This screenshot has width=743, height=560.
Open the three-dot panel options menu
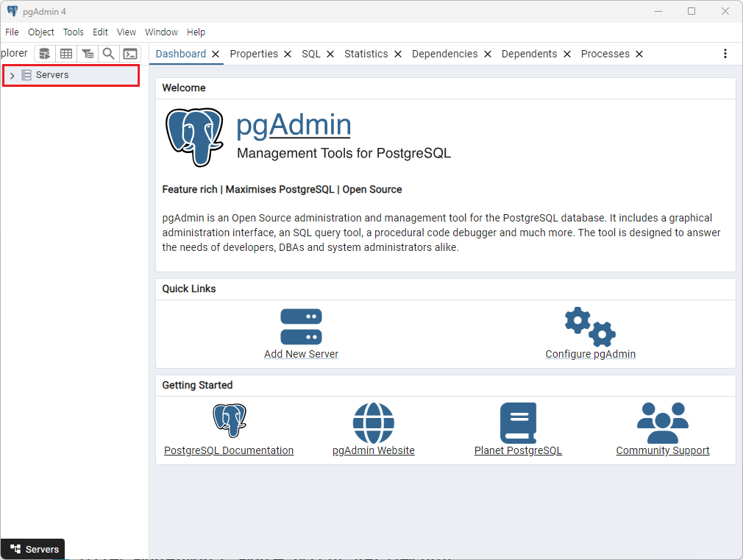[725, 54]
